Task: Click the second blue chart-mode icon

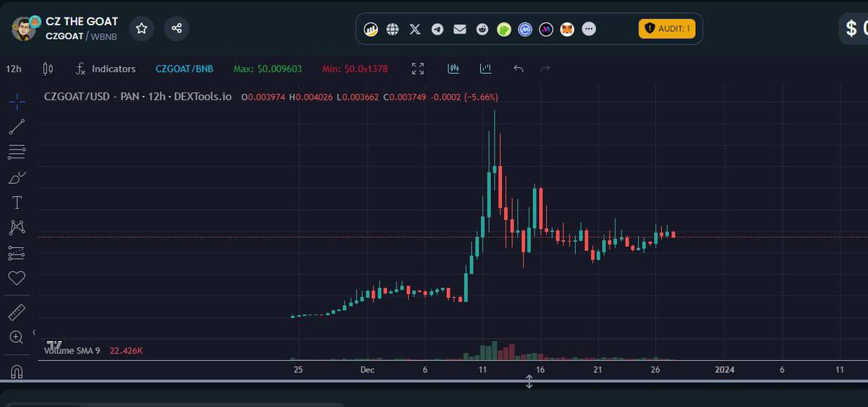Action: click(x=486, y=69)
